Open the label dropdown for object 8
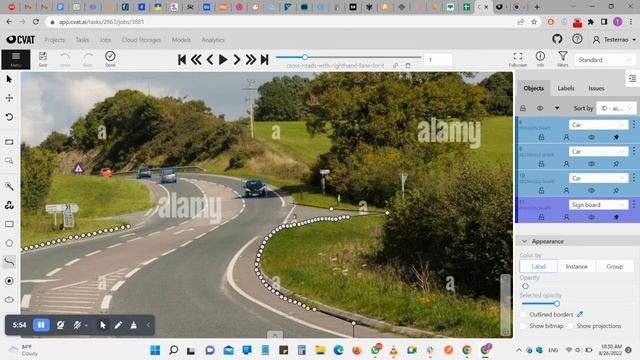Image resolution: width=640 pixels, height=360 pixels. [598, 124]
